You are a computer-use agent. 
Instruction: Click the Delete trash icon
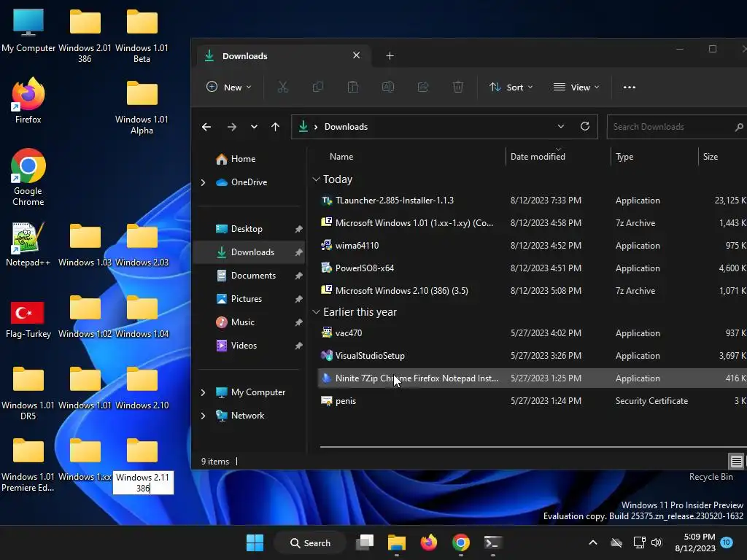(458, 87)
